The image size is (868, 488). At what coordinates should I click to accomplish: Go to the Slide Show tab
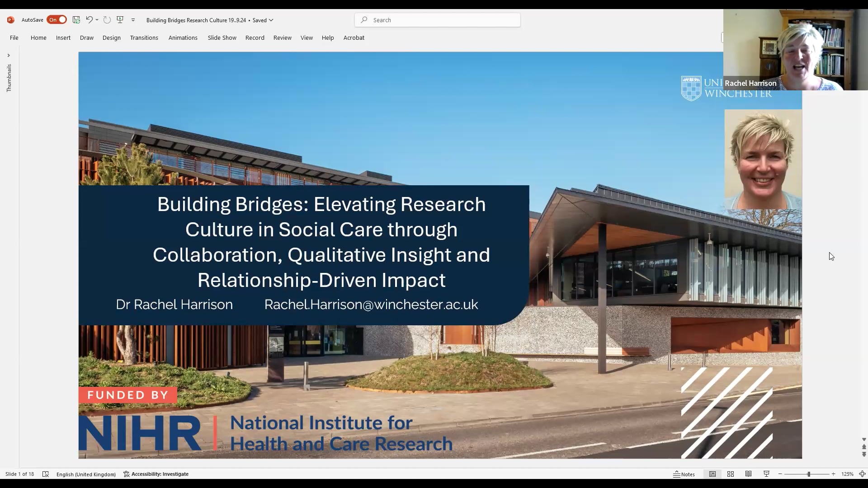222,38
